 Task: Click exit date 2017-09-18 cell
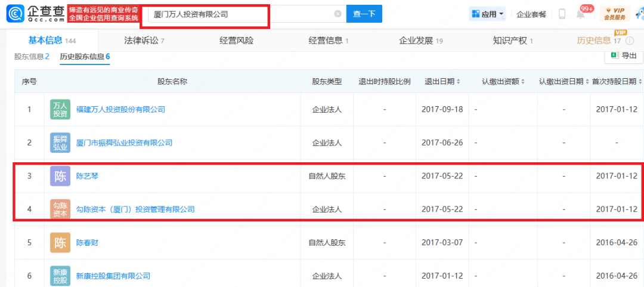click(442, 109)
